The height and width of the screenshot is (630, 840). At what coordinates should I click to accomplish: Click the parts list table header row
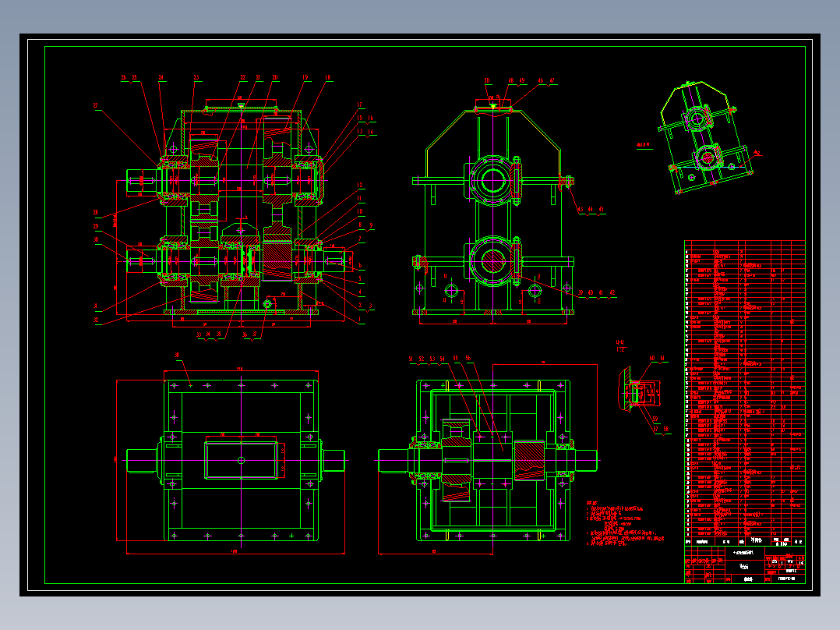(745, 541)
